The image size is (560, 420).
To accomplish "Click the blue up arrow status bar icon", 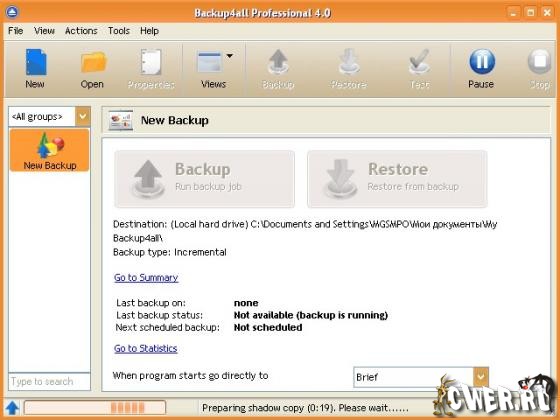I will [x=12, y=408].
